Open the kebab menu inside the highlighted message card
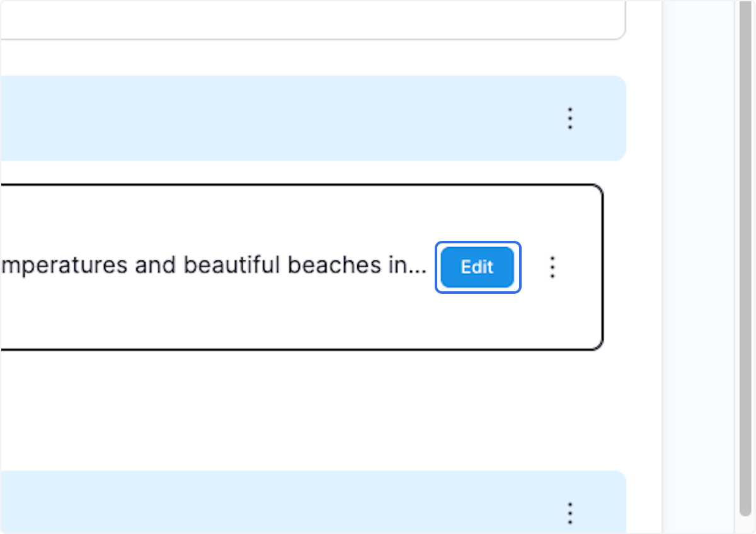756x534 pixels. point(553,267)
